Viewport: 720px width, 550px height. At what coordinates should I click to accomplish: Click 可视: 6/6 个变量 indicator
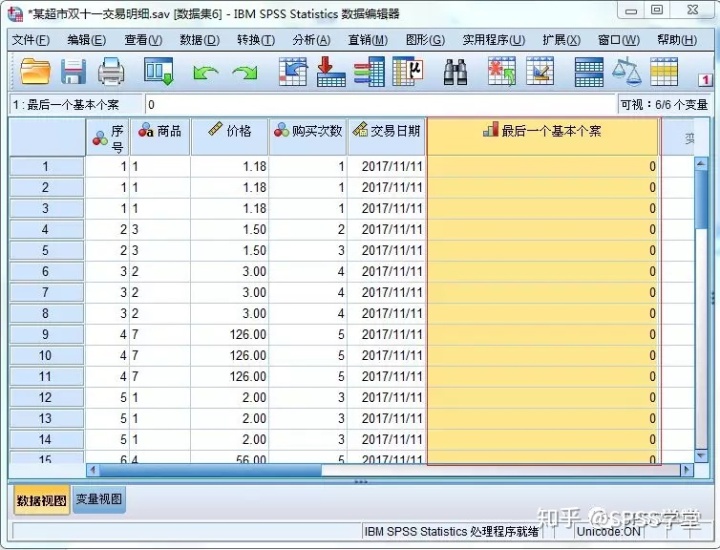pos(664,105)
